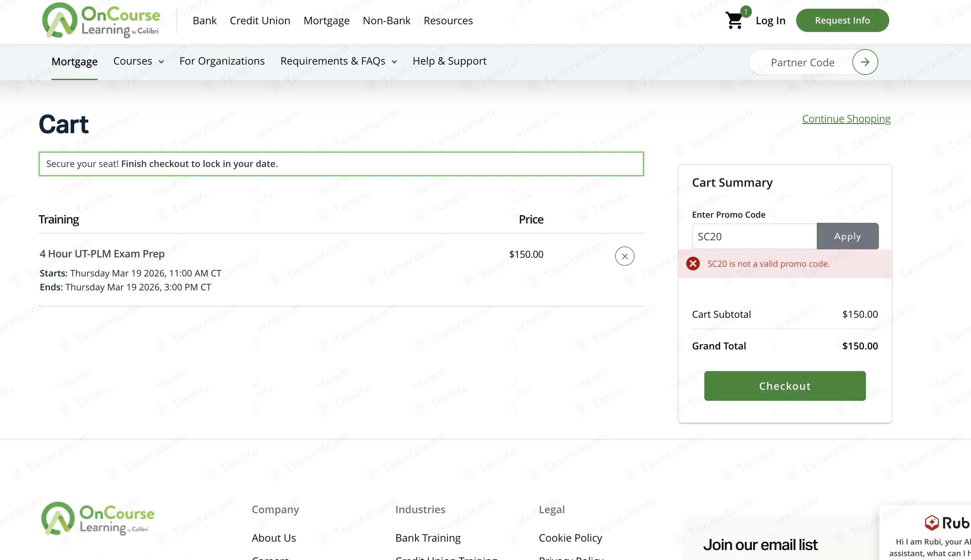This screenshot has height=560, width=971.
Task: Remove 4 Hour UT-PLM Exam Prep item
Action: coord(624,256)
